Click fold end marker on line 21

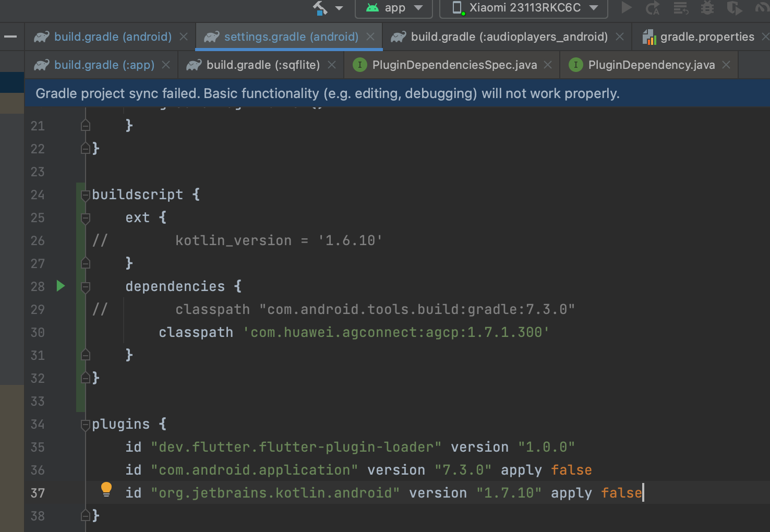(x=86, y=126)
